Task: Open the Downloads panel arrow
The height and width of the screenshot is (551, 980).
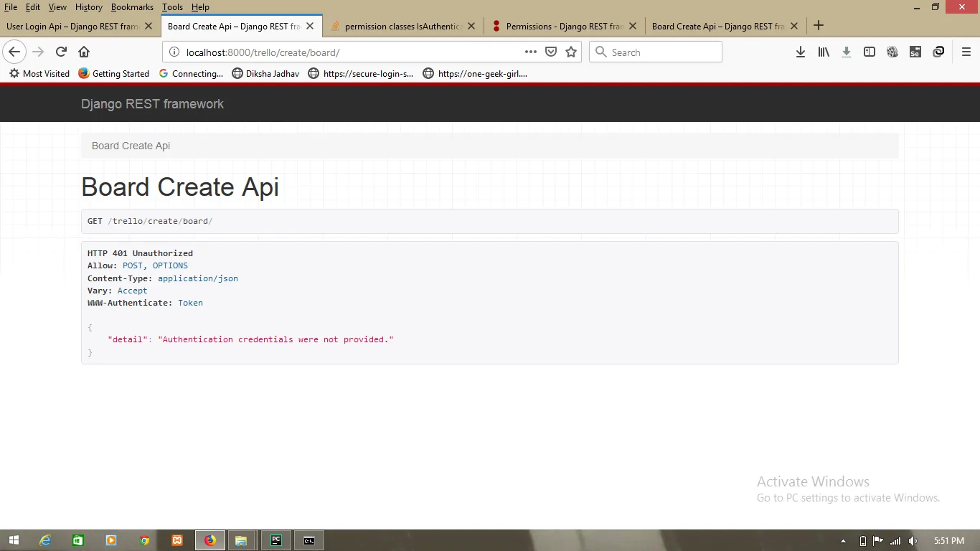Action: tap(801, 52)
